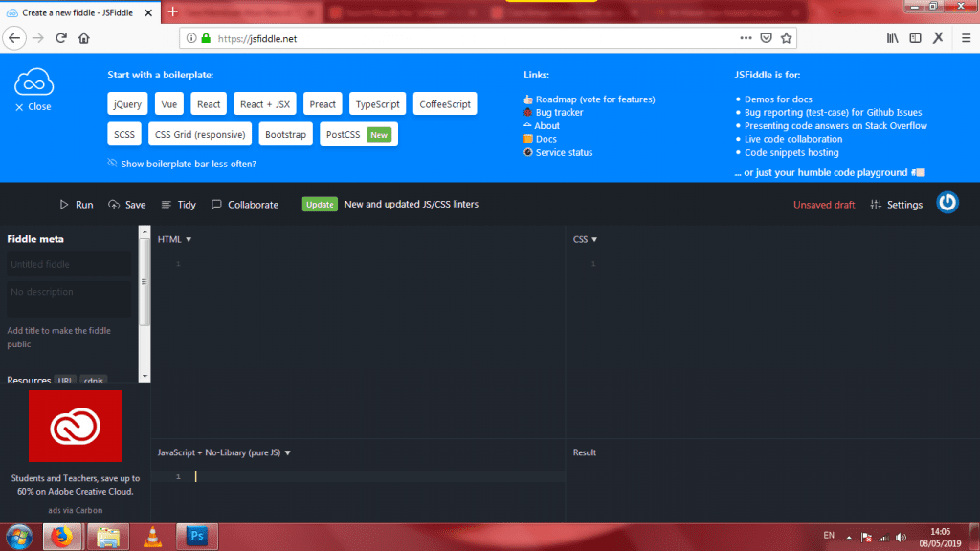
Task: View site information icon in address bar
Action: tap(191, 38)
